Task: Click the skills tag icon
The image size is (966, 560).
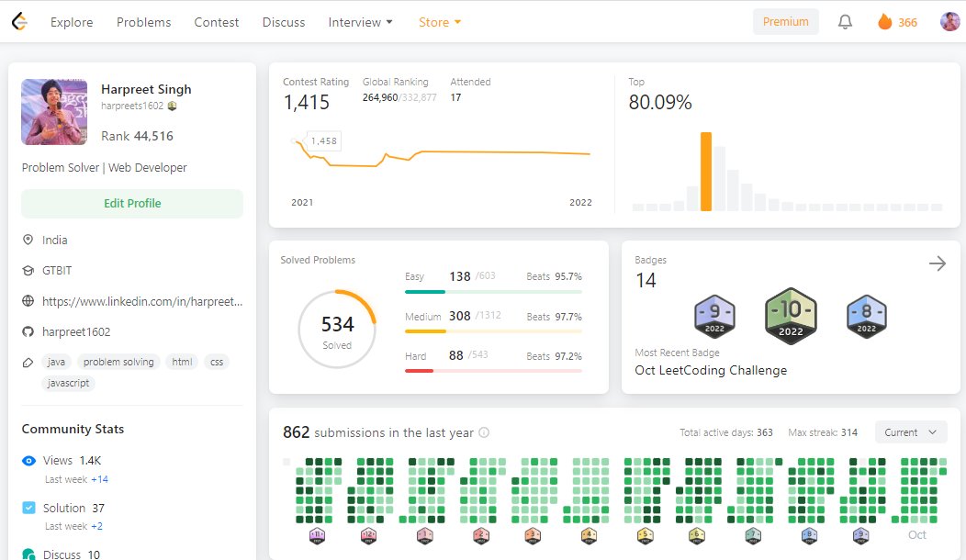Action: (28, 363)
